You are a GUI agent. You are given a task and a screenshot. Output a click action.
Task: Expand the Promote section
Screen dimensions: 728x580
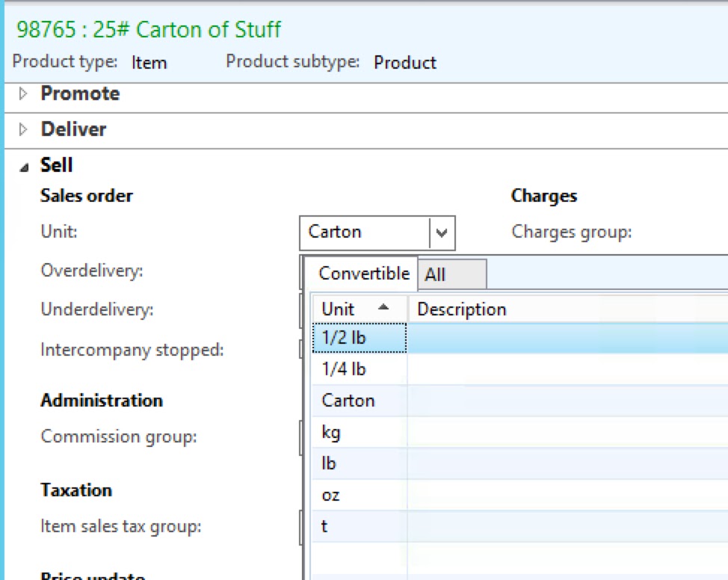23,94
